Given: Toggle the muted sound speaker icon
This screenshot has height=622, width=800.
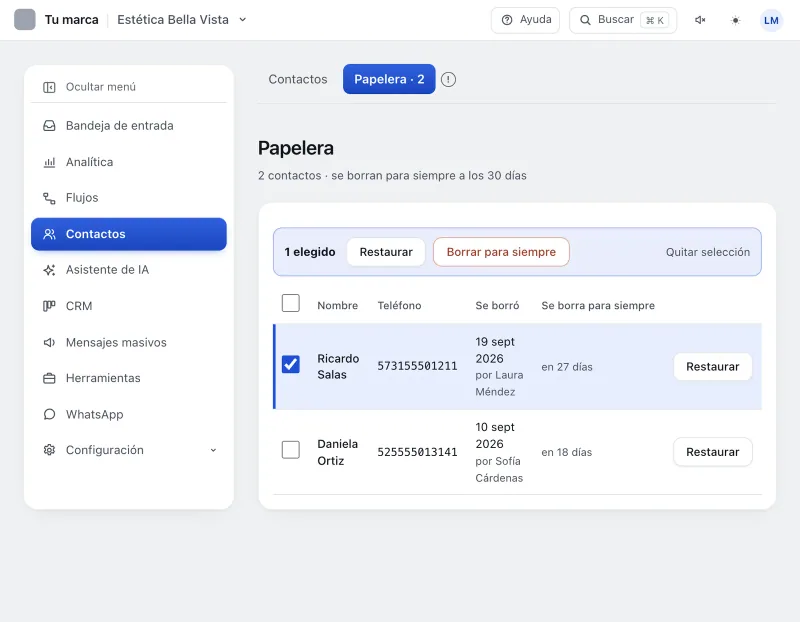Looking at the screenshot, I should point(700,20).
